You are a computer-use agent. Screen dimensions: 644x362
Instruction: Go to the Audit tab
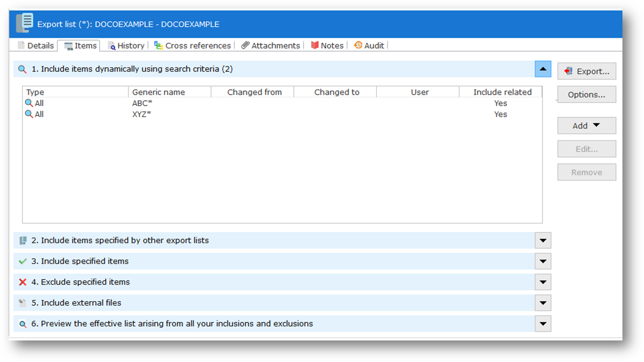click(x=369, y=46)
